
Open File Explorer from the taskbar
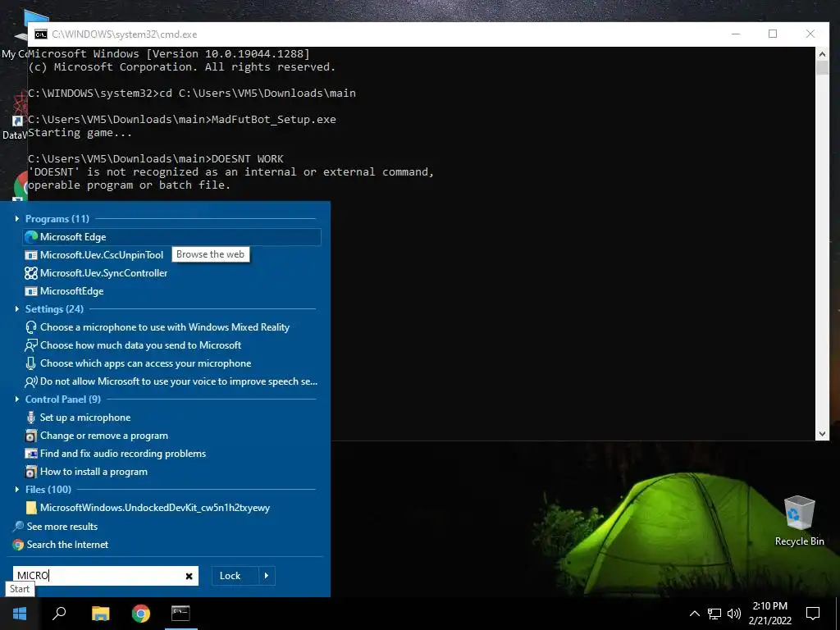(100, 614)
